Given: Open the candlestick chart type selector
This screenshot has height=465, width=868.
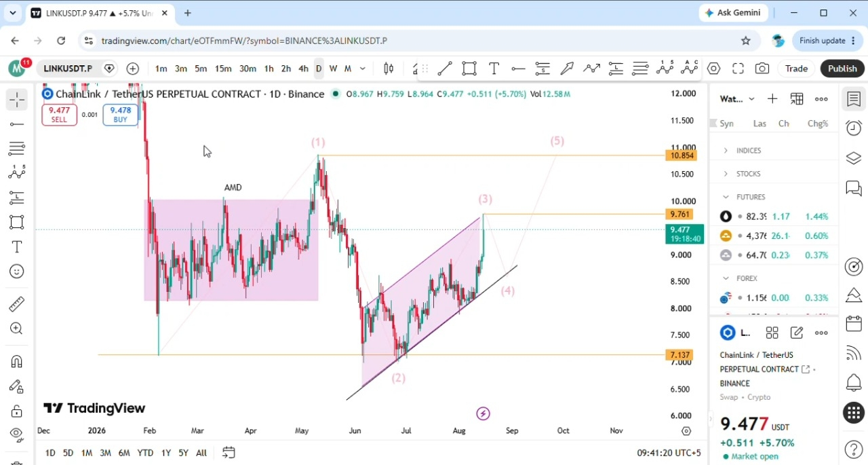Looking at the screenshot, I should (x=389, y=69).
